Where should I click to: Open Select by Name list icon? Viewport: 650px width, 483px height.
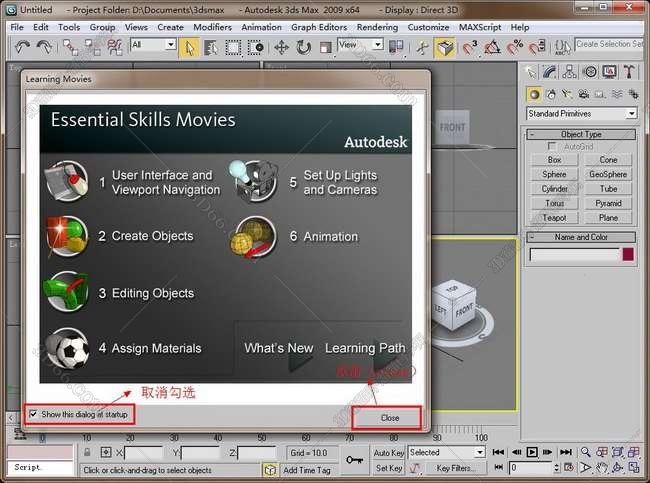coord(211,47)
